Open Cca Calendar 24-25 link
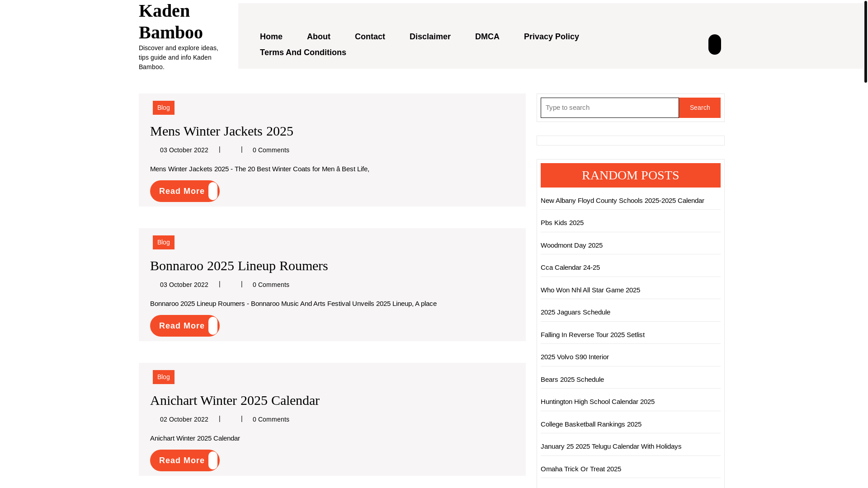Screen dimensions: 868x488 570,267
